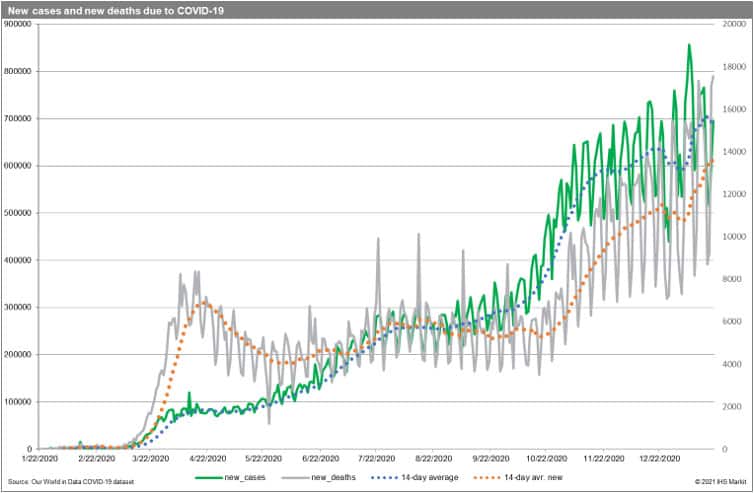
Task: Click the 7/22/2020 date axis label
Action: click(x=377, y=459)
